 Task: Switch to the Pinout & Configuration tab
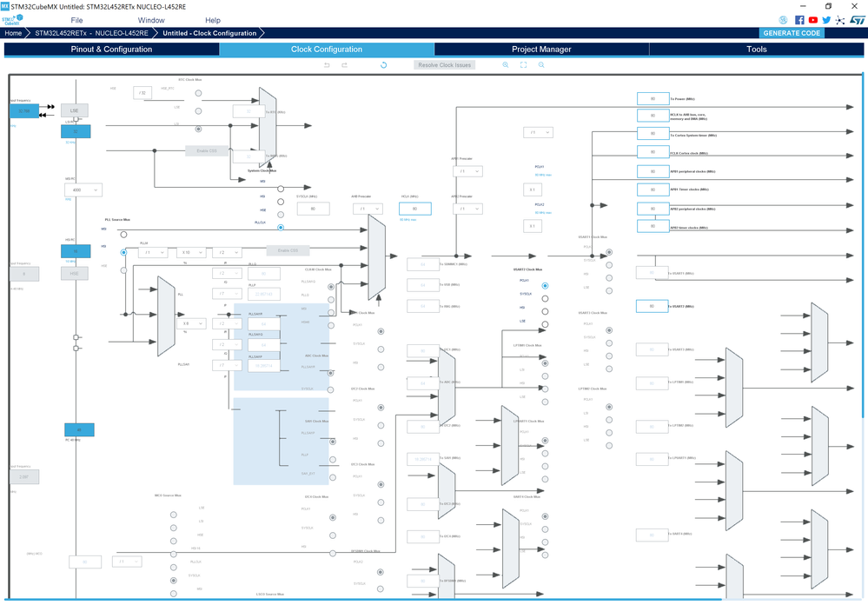111,50
